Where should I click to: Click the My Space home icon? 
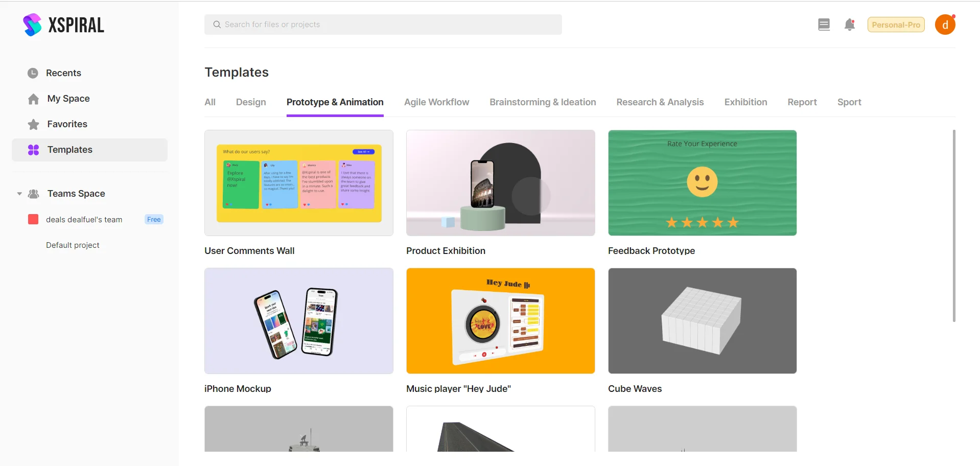(x=33, y=99)
